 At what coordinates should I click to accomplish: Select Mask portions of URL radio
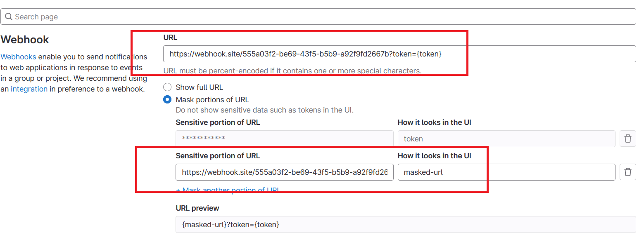(167, 100)
